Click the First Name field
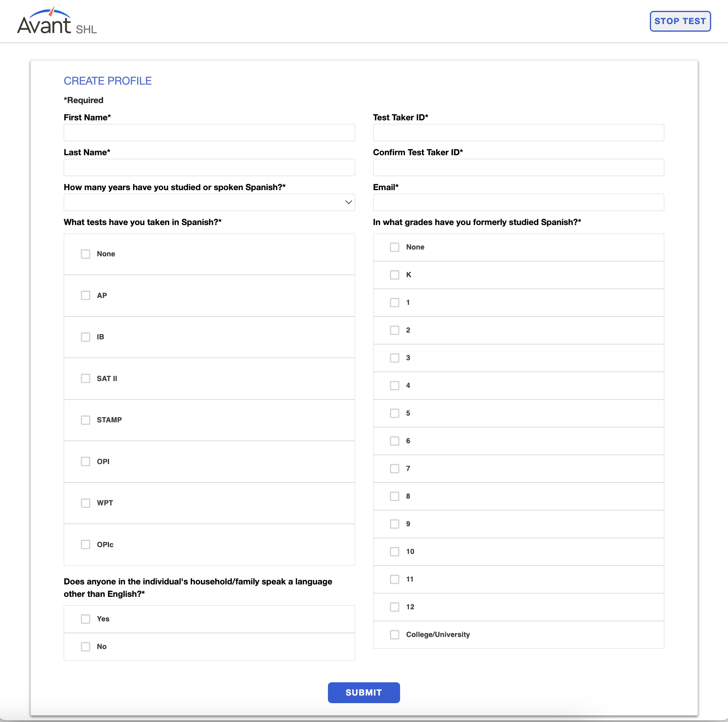728x722 pixels. 209,133
